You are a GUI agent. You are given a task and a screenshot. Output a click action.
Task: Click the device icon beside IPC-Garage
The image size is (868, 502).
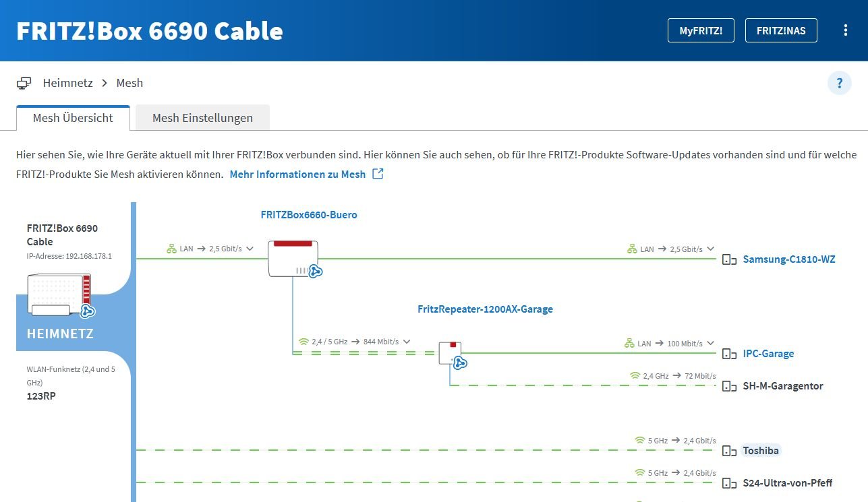(x=729, y=354)
